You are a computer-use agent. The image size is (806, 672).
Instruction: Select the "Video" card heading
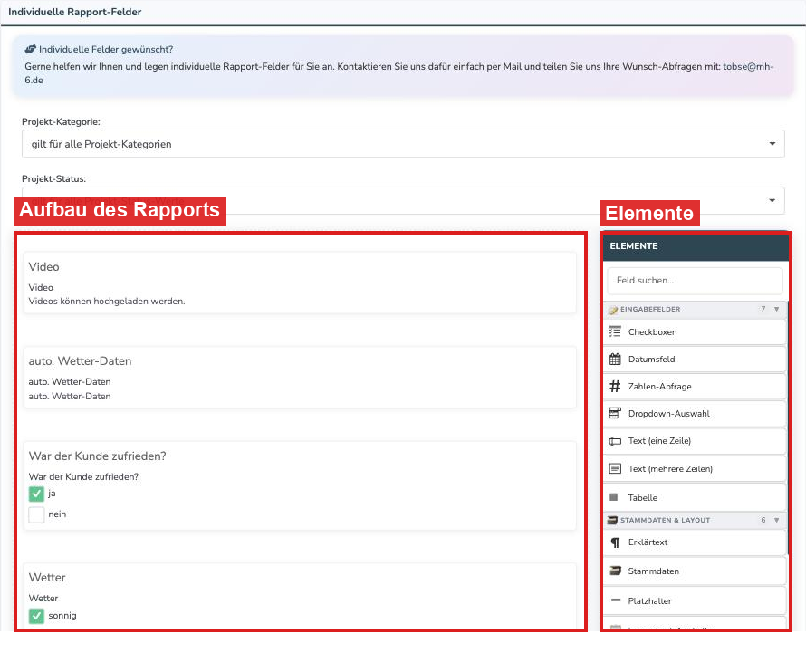(44, 267)
